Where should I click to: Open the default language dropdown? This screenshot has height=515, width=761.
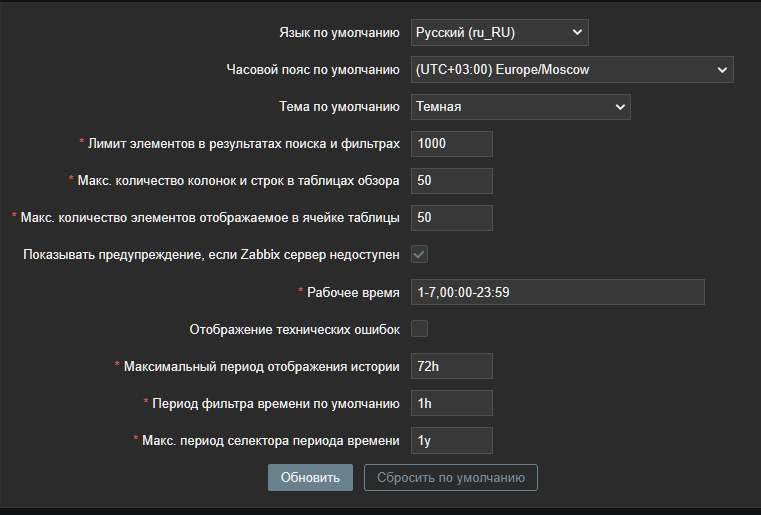499,33
